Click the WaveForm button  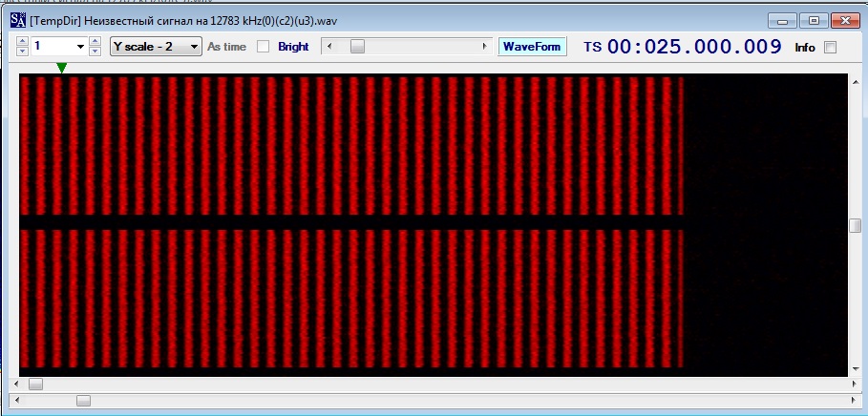(532, 47)
